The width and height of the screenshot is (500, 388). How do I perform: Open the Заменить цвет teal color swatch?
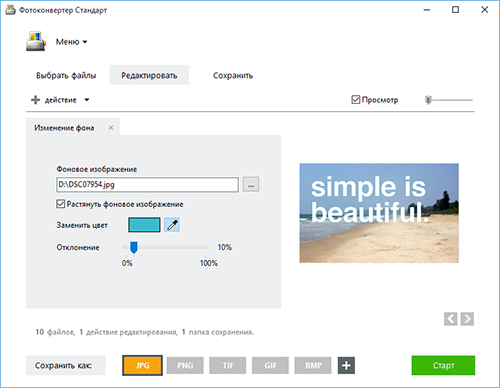coord(144,225)
